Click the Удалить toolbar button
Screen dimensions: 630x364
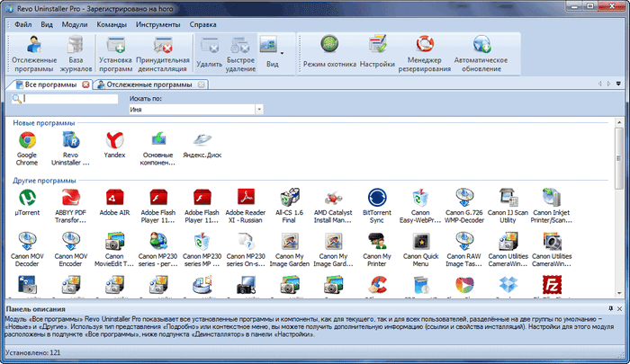[x=210, y=54]
